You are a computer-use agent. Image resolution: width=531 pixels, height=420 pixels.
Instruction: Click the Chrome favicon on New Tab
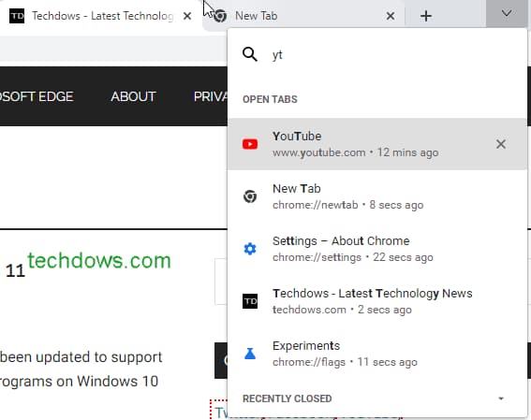click(x=220, y=16)
